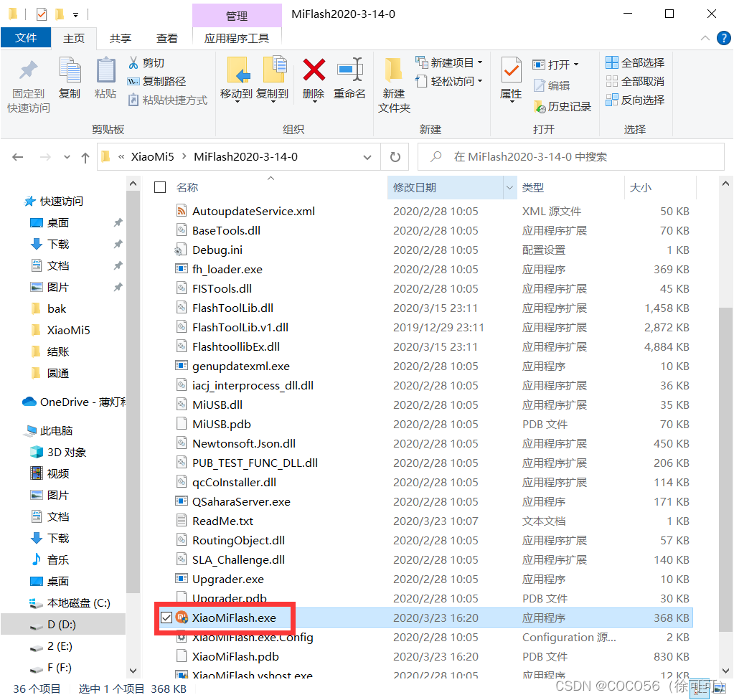Select the XiaoMi5 folder in sidebar
Image resolution: width=734 pixels, height=700 pixels.
(x=60, y=331)
